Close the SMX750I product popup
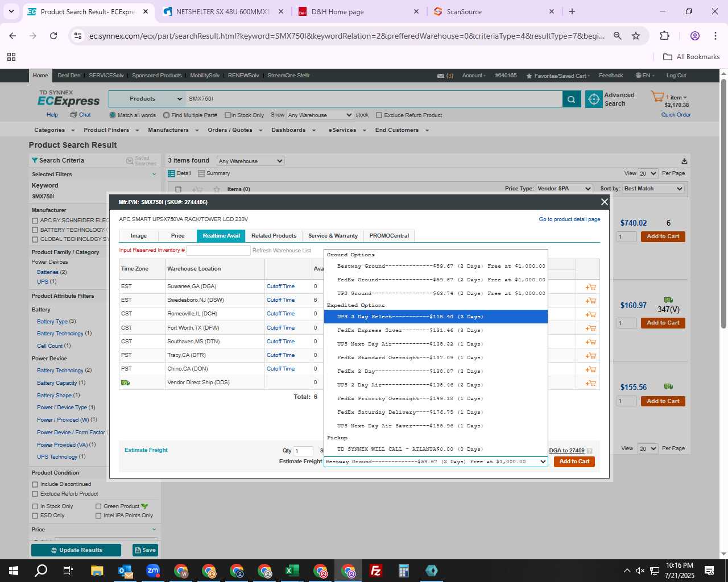The width and height of the screenshot is (728, 582). 605,202
